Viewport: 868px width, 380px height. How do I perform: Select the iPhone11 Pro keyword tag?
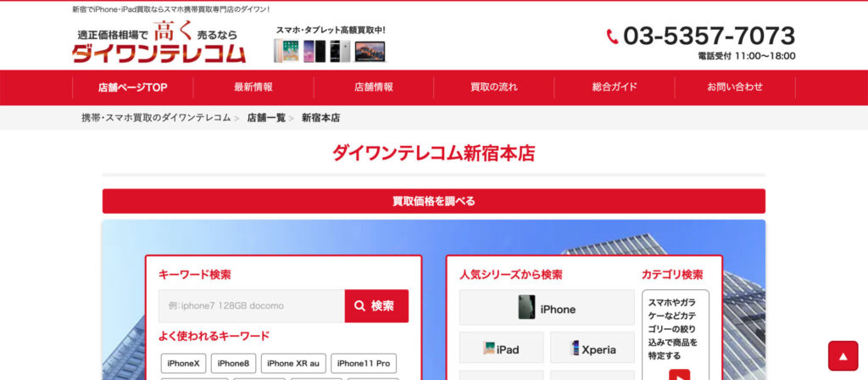[x=364, y=363]
